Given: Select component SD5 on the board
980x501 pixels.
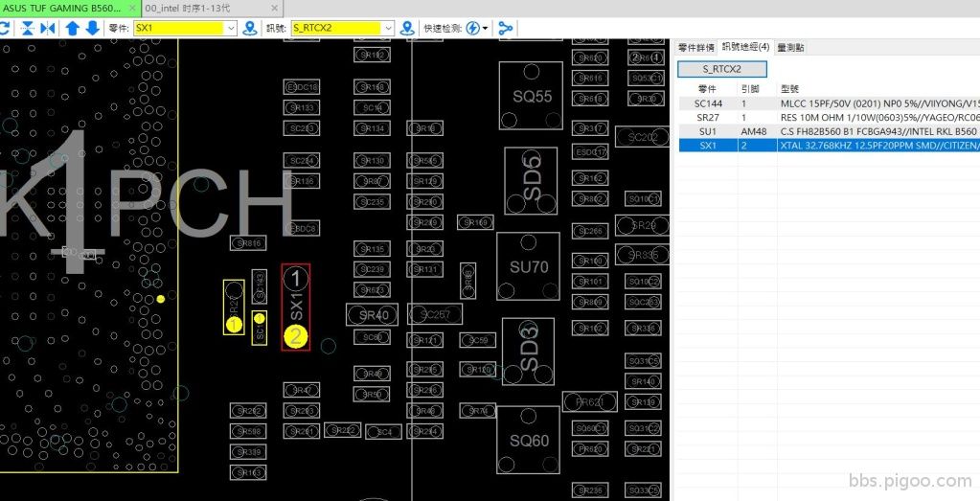Looking at the screenshot, I should (x=532, y=180).
